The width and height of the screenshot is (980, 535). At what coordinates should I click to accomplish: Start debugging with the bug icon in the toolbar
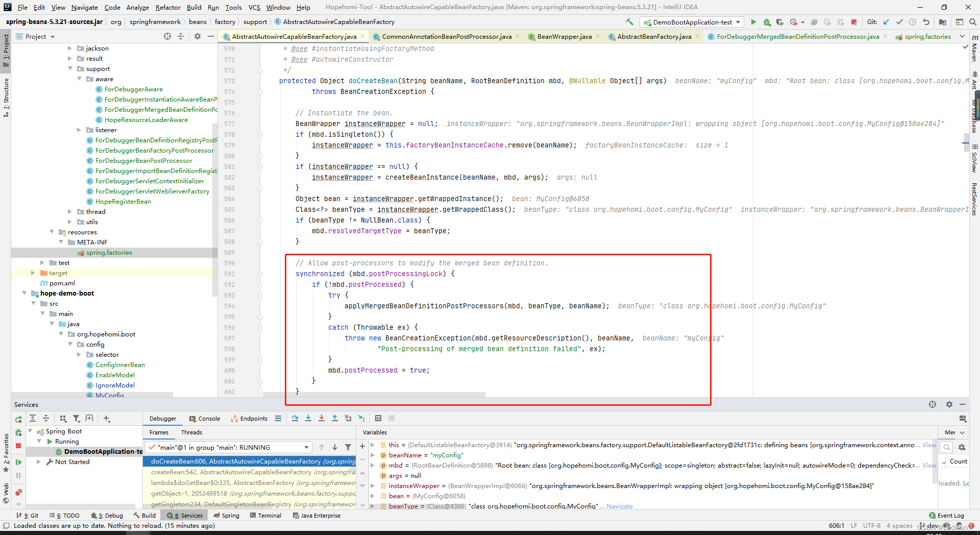[x=767, y=22]
